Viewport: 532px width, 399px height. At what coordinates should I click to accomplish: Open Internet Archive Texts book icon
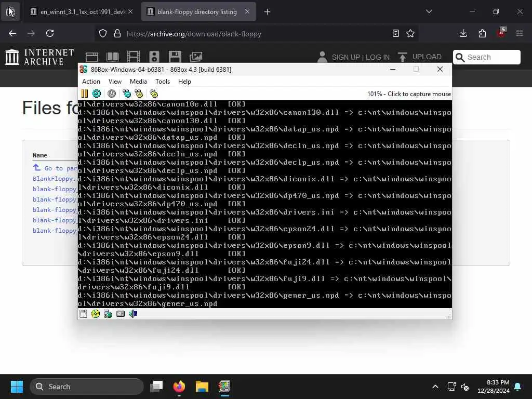[113, 57]
